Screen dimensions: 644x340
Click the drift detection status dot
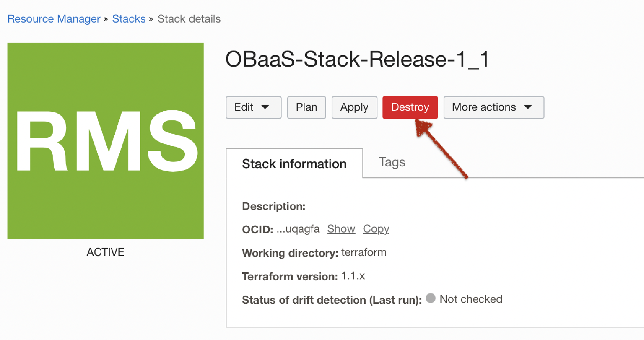point(431,298)
